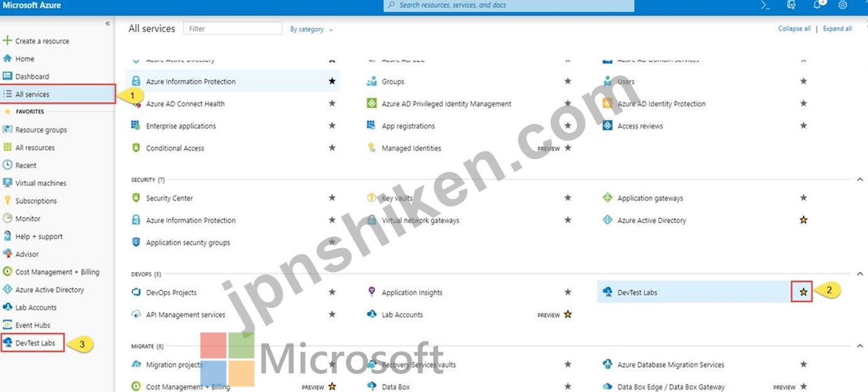
Task: Toggle the Security Center favorite star
Action: pos(332,198)
